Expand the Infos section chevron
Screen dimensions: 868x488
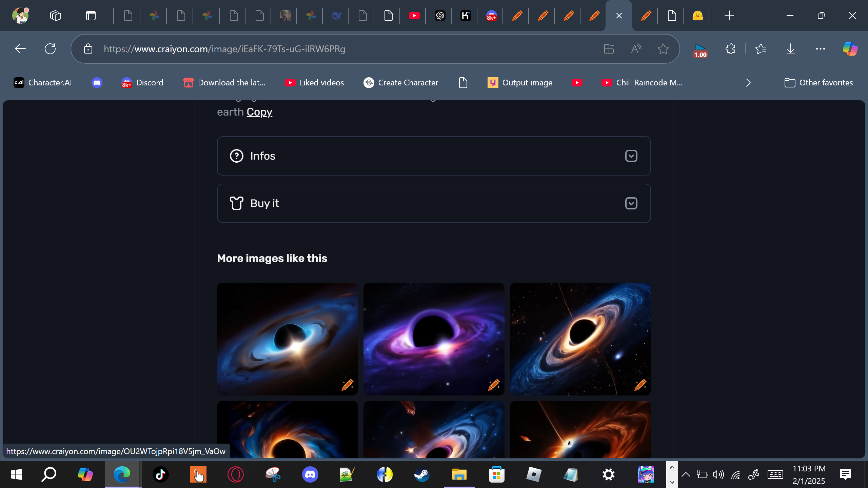coord(631,156)
